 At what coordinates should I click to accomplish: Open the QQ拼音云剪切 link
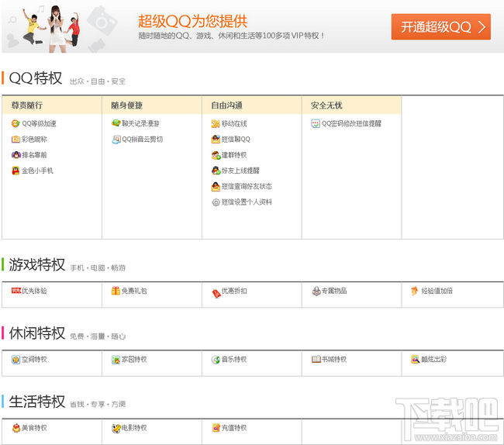pos(143,140)
